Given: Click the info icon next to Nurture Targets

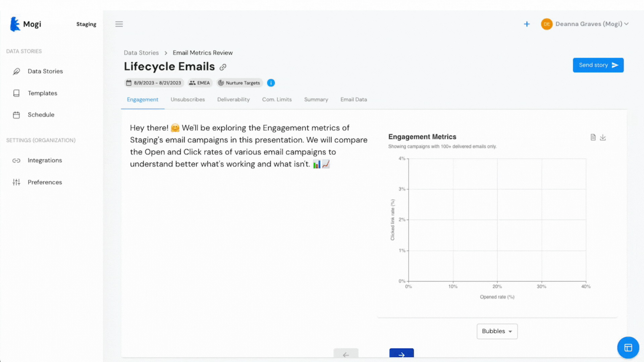Looking at the screenshot, I should (x=271, y=83).
